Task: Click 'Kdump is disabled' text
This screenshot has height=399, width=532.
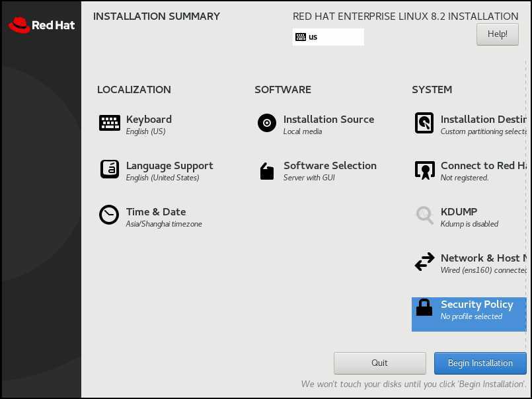Action: click(469, 224)
